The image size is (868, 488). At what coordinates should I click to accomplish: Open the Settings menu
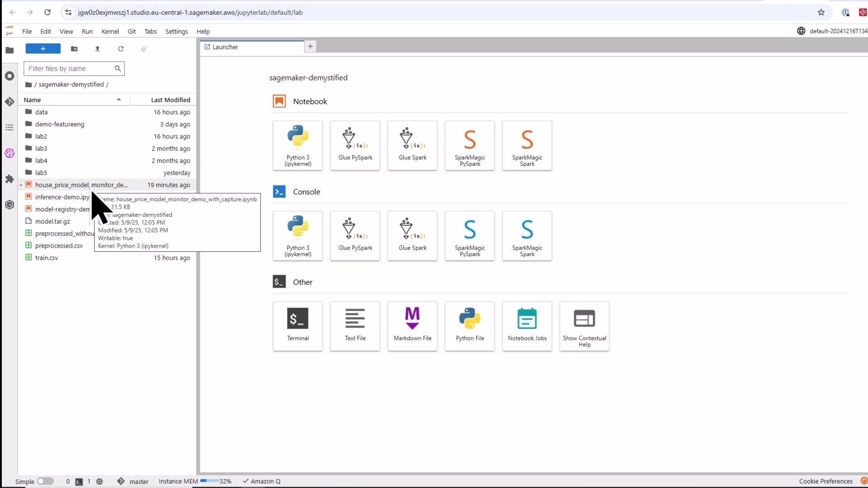pos(176,32)
